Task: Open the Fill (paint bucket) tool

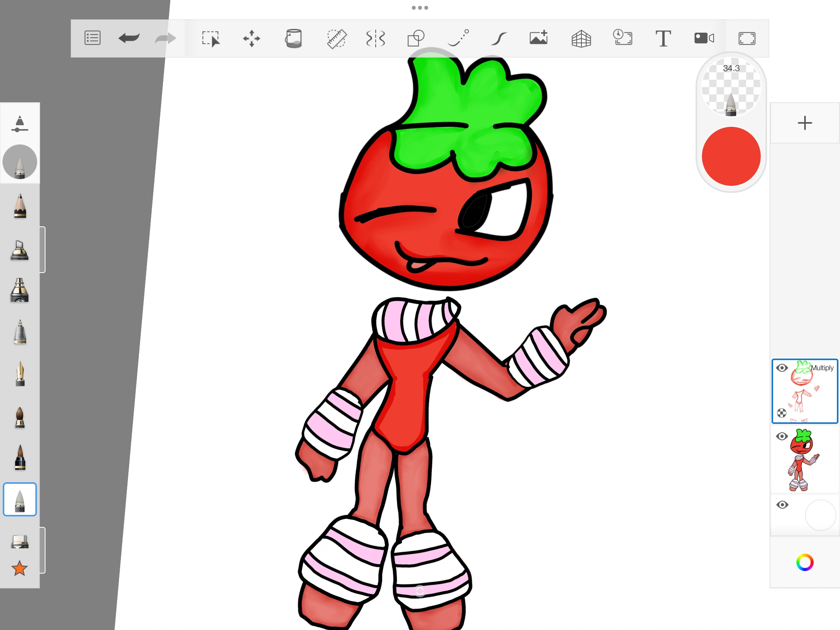Action: [x=294, y=38]
